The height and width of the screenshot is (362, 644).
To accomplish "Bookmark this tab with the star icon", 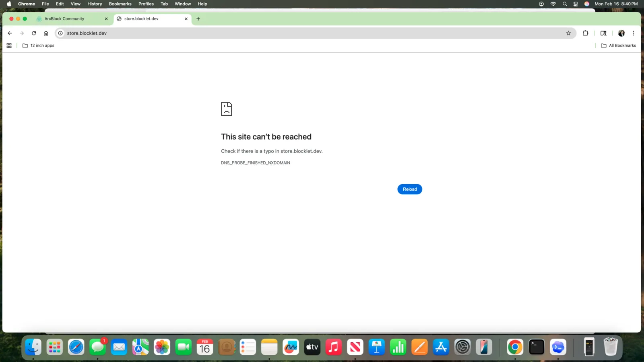I will (x=568, y=33).
